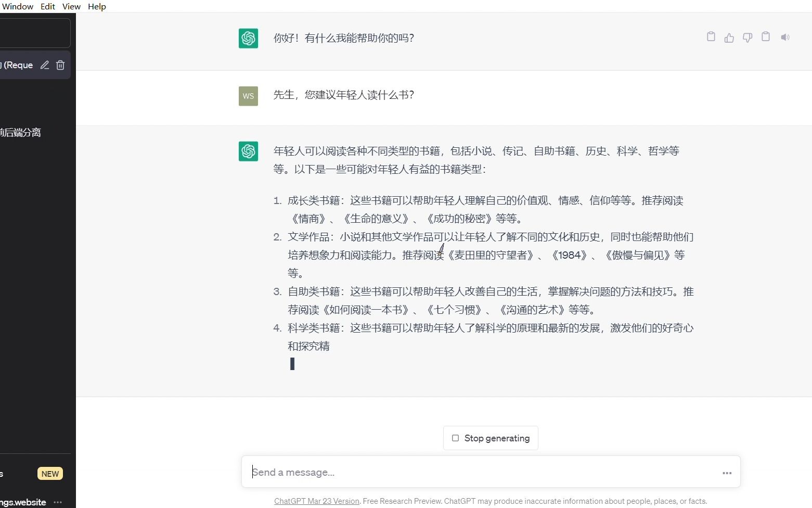The height and width of the screenshot is (508, 812).
Task: Copy the greeting response to clipboard
Action: tap(711, 37)
